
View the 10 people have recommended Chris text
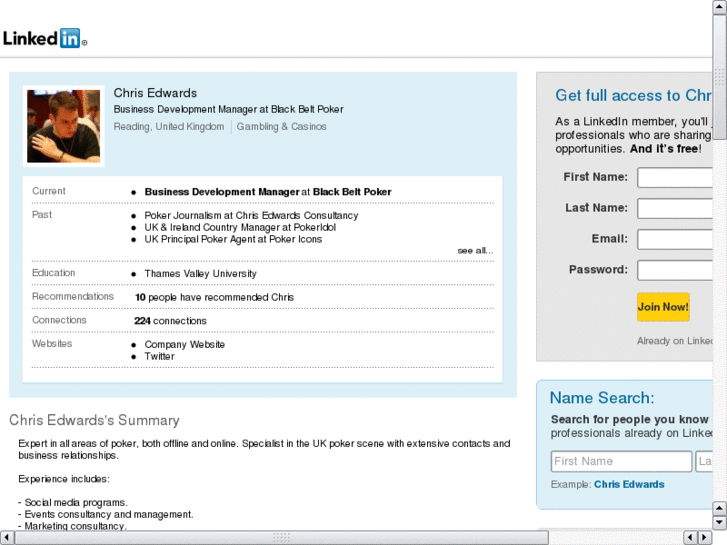pyautogui.click(x=214, y=297)
